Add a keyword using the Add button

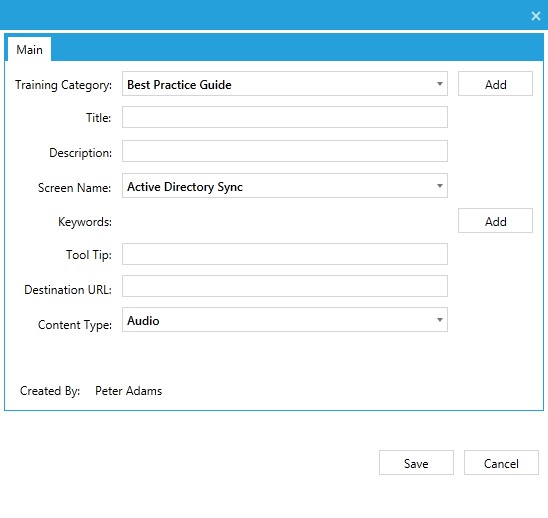tap(495, 221)
